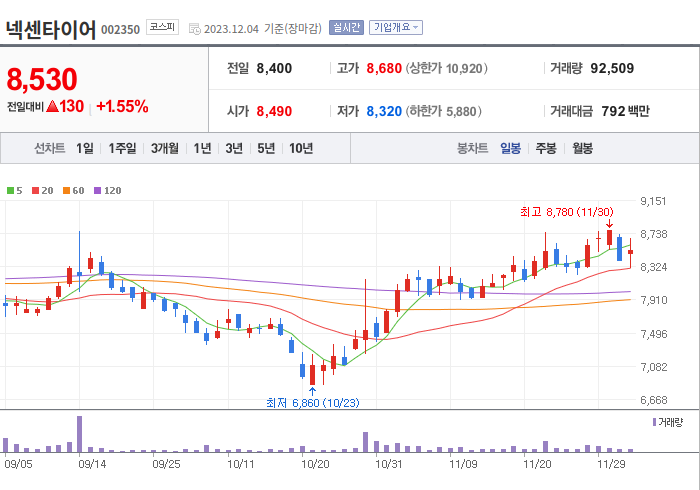The image size is (700, 490).
Task: Click the 저가 value 8,320
Action: (x=384, y=111)
